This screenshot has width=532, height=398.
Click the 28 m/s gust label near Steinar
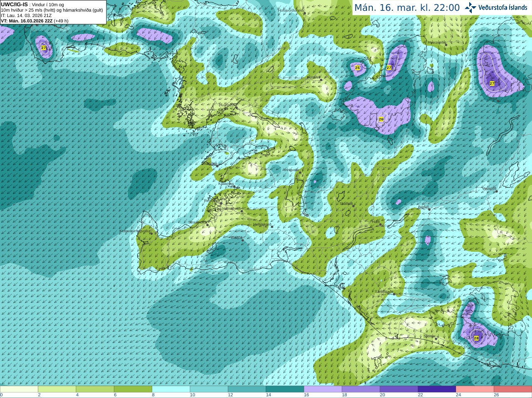[476, 338]
